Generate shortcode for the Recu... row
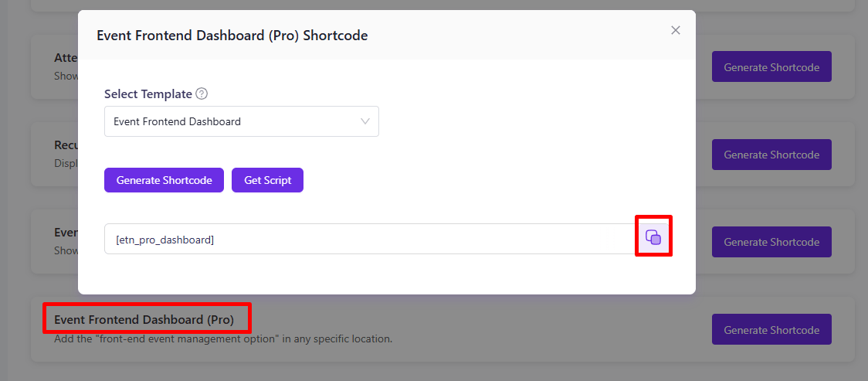The width and height of the screenshot is (868, 381). coord(771,155)
